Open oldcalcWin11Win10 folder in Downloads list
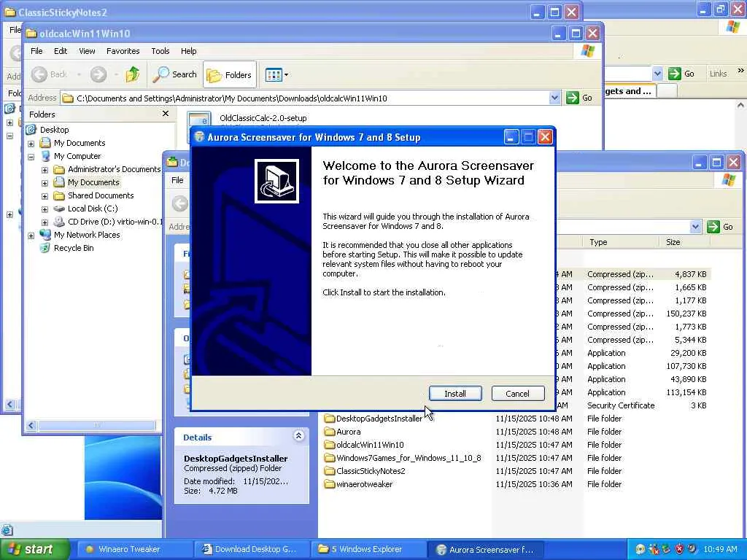 [370, 445]
